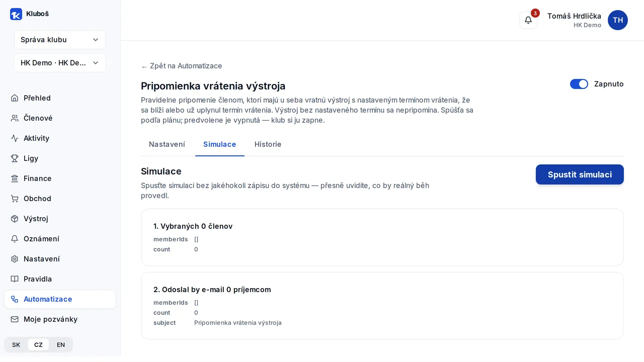644x362 pixels.
Task: Switch language to SK
Action: click(x=16, y=345)
